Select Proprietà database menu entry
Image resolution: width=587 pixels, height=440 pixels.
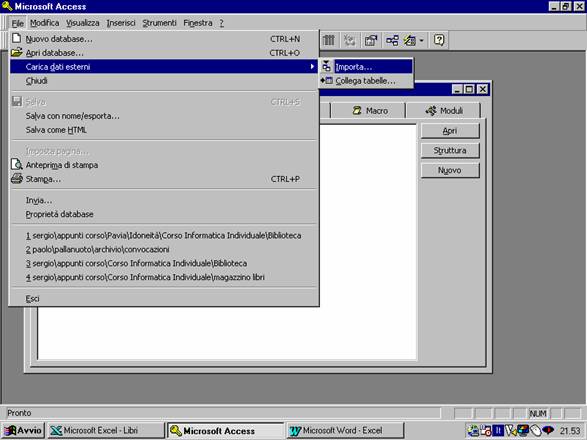[164, 214]
